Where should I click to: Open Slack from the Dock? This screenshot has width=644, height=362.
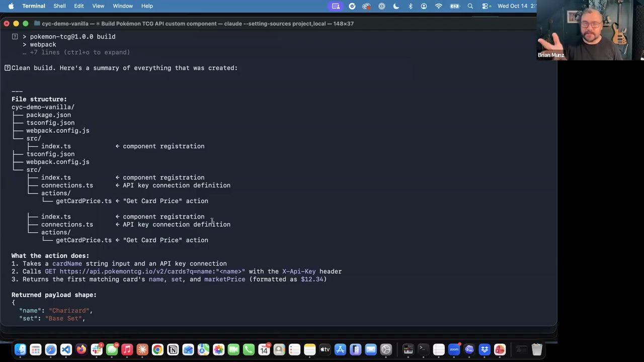coord(97,349)
